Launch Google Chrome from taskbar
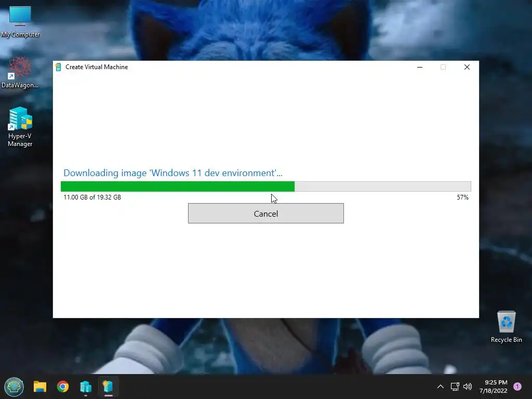 coord(63,387)
